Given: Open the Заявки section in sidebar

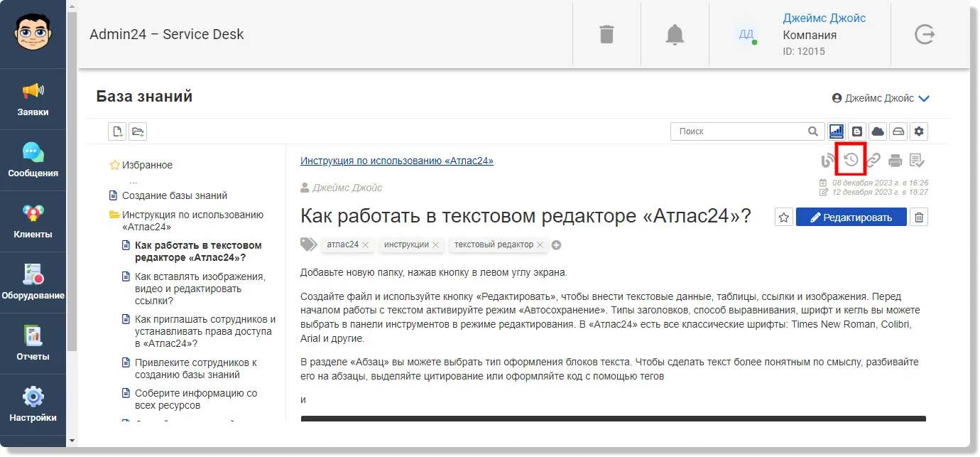Looking at the screenshot, I should [x=33, y=99].
